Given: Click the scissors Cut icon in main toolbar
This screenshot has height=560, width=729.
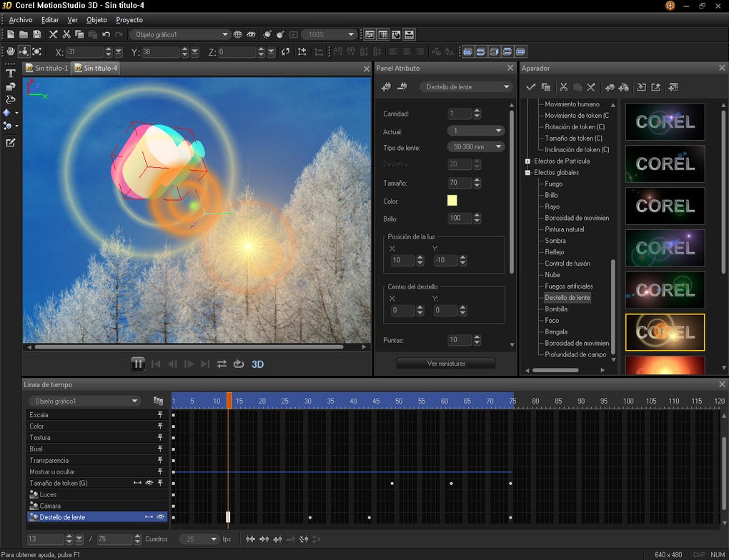Looking at the screenshot, I should click(x=66, y=34).
